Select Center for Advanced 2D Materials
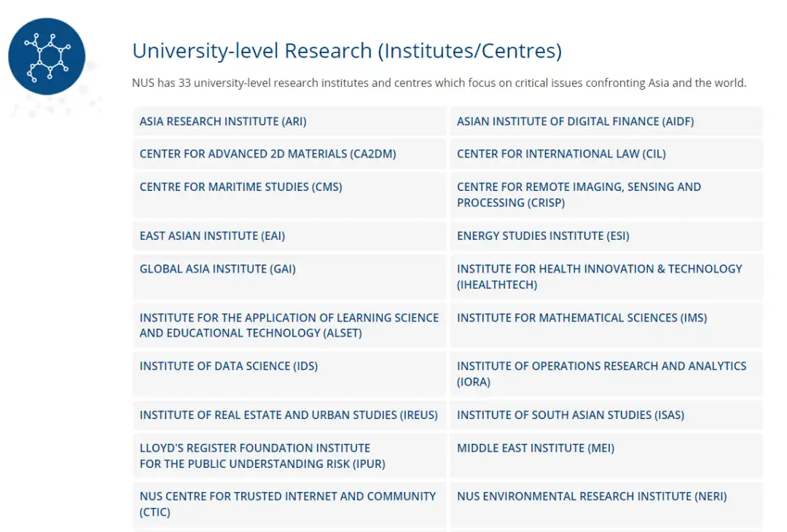The image size is (787, 532). click(x=267, y=154)
